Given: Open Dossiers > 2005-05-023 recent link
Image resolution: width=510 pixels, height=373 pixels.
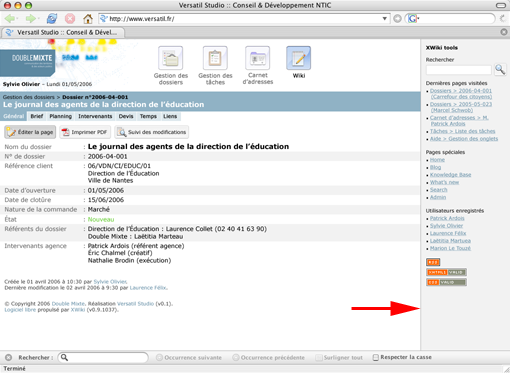Looking at the screenshot, I should pos(461,107).
